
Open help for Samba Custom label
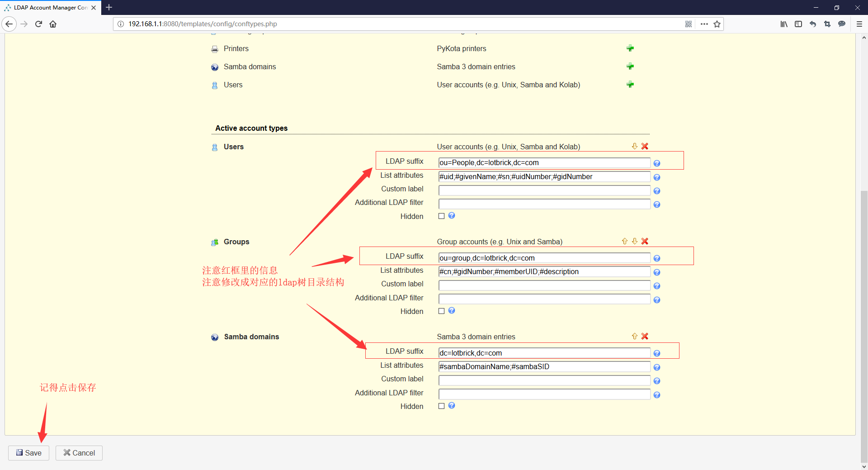click(657, 381)
